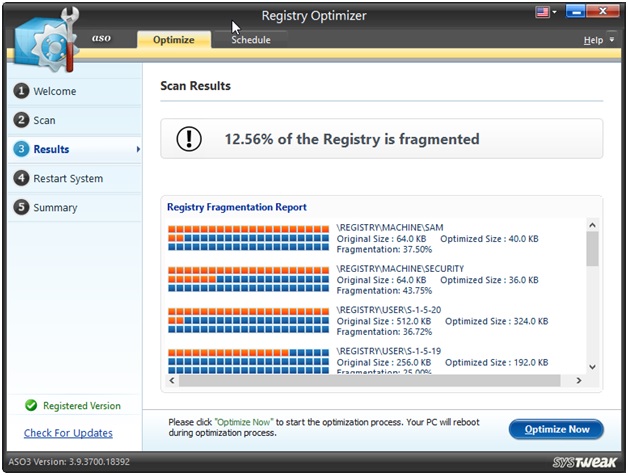
Task: Click 'Fragmentation: 43.75%' text
Action: [x=384, y=291]
